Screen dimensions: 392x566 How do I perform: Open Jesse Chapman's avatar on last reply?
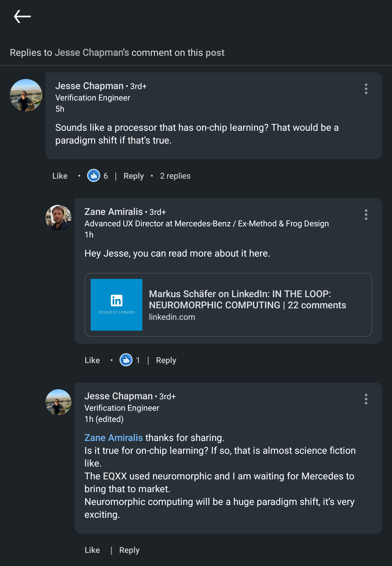click(58, 402)
